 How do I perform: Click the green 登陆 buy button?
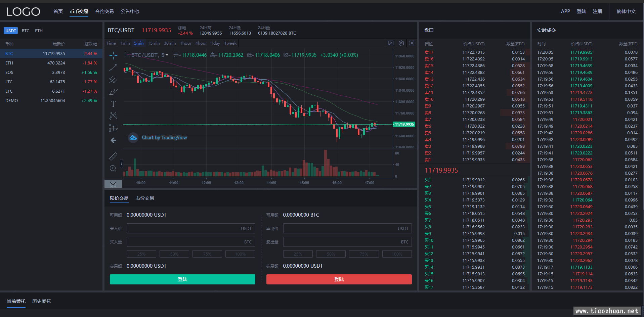click(x=182, y=279)
